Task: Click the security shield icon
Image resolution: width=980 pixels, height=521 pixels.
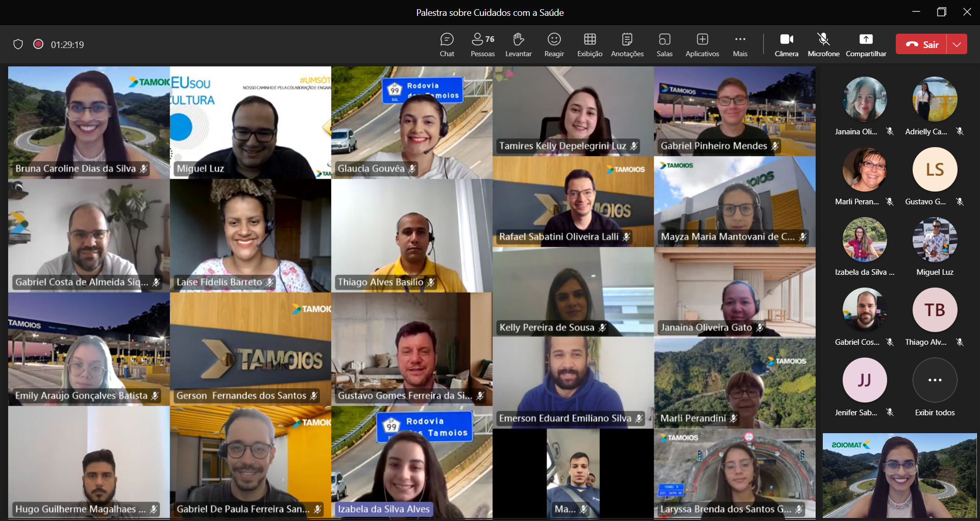Action: (x=18, y=44)
